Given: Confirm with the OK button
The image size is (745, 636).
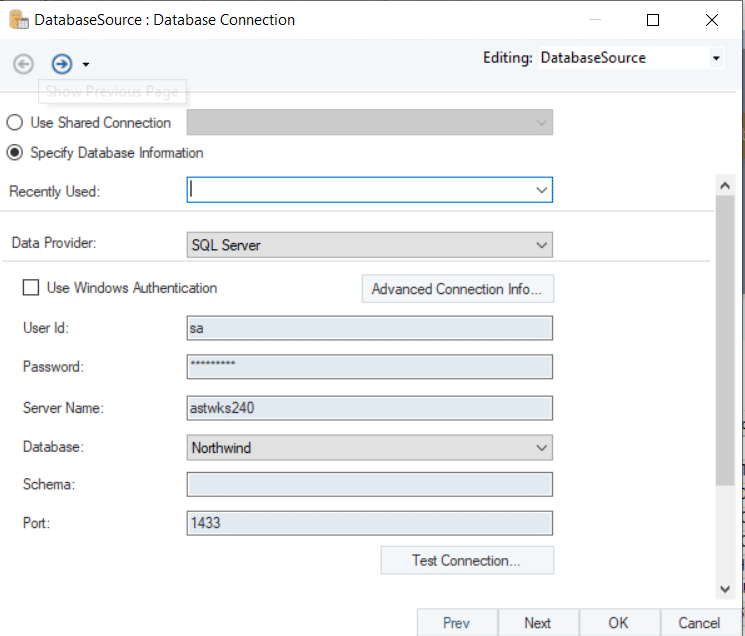Looking at the screenshot, I should point(618,622).
